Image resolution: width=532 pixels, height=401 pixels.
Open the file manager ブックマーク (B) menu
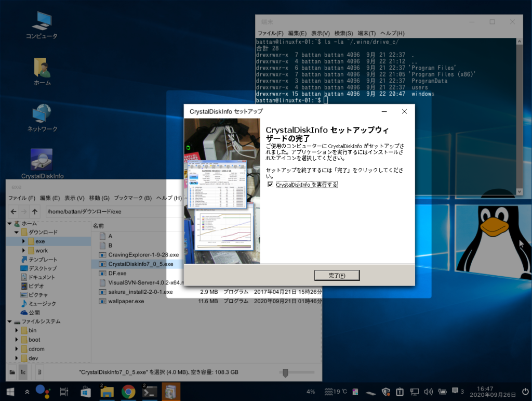pyautogui.click(x=132, y=198)
